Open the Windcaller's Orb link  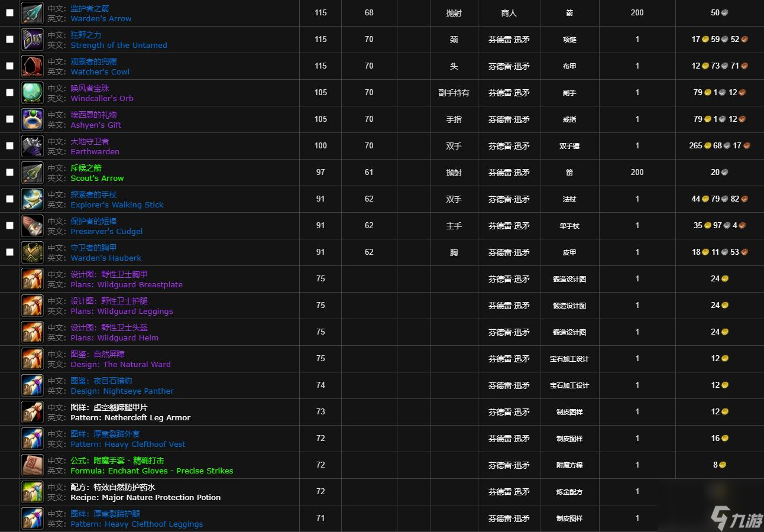pos(102,98)
